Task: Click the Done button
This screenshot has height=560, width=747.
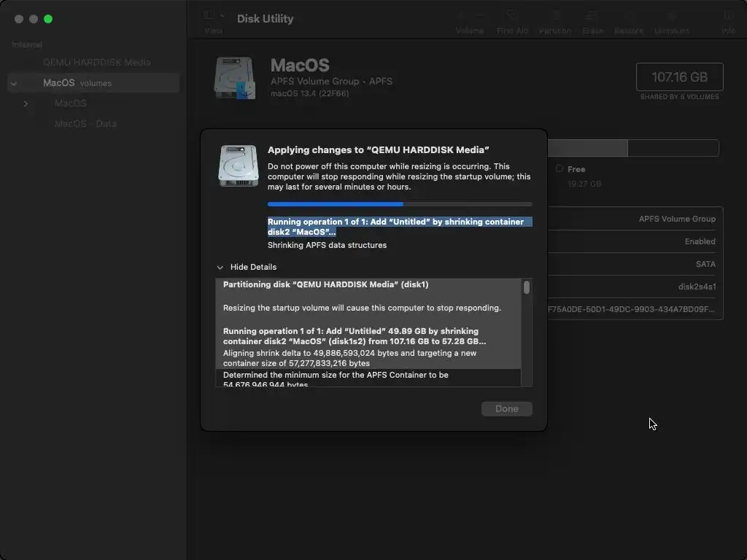Action: (x=506, y=409)
